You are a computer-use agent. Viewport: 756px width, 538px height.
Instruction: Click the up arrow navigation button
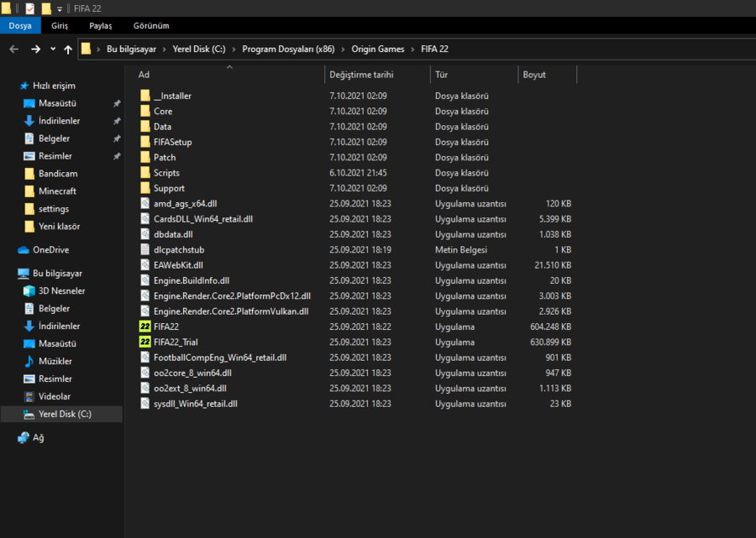(68, 50)
